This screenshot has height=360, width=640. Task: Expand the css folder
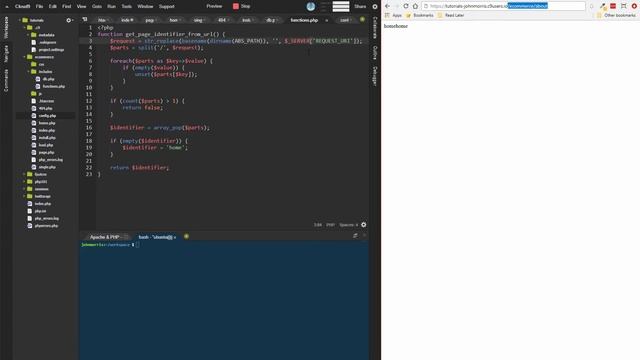(38, 64)
